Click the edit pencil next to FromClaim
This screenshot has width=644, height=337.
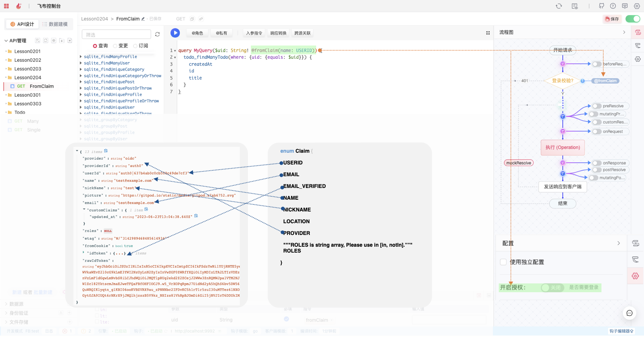143,19
